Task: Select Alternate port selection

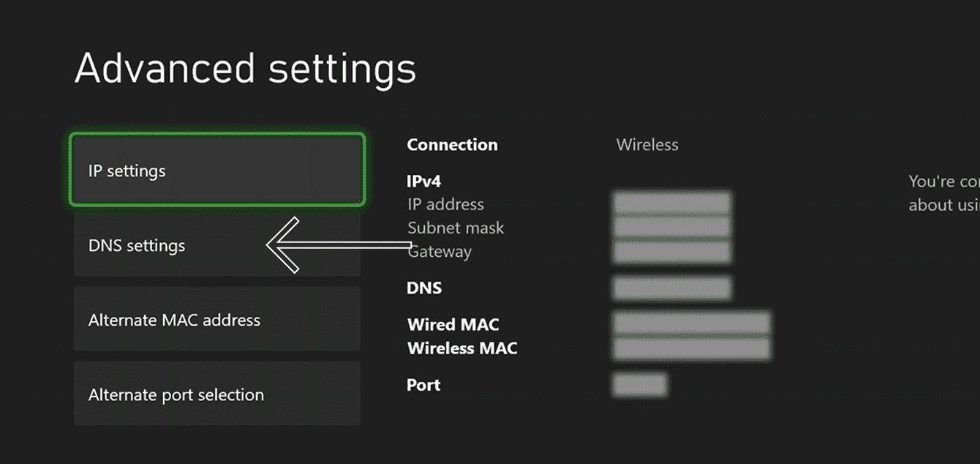Action: pos(216,394)
